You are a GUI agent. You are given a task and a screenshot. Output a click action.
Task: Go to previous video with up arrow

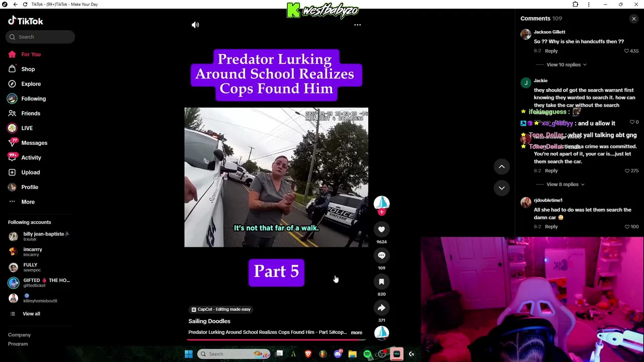point(502,166)
